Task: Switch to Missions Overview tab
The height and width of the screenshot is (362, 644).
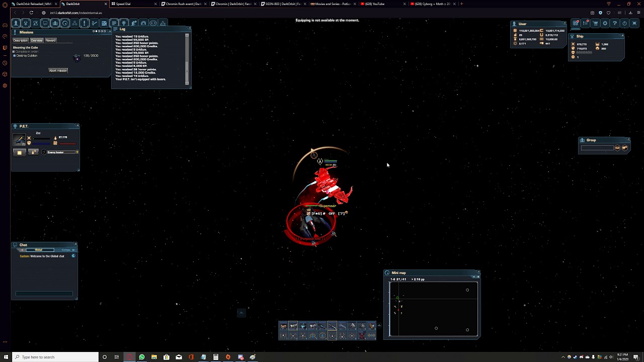Action: click(37, 40)
